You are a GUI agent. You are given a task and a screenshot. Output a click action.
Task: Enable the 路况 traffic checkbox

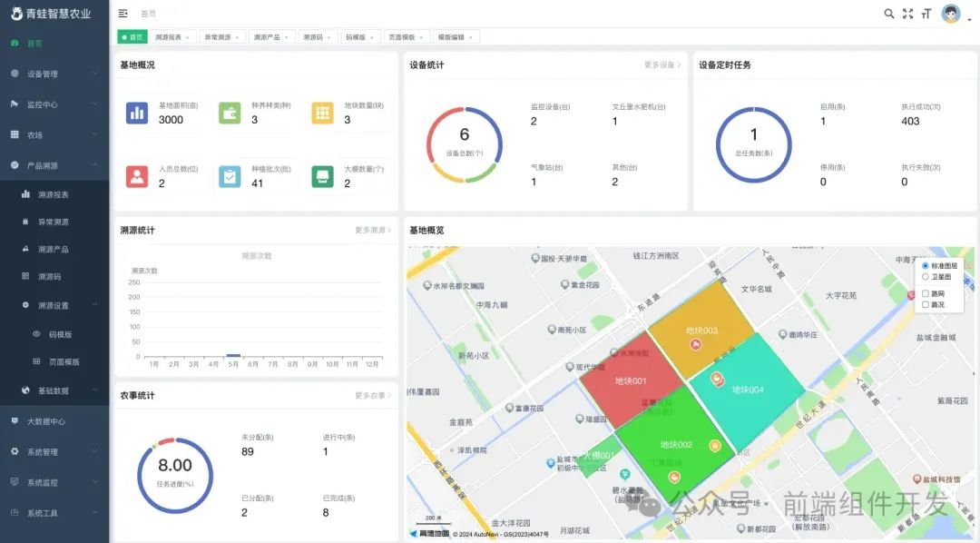(x=925, y=305)
